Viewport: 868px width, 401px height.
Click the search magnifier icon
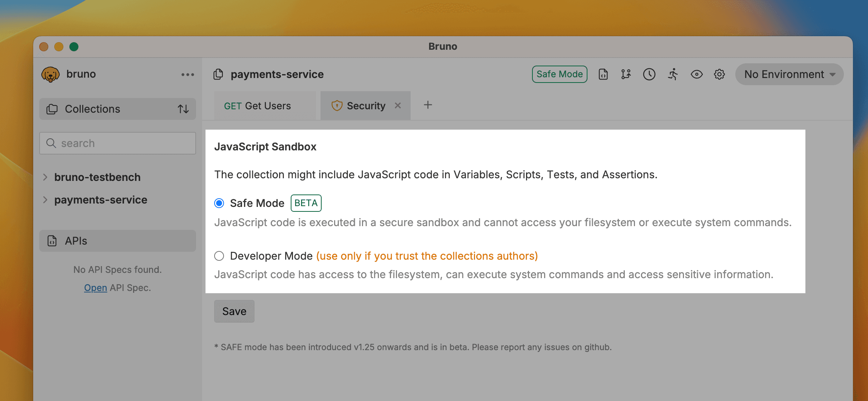pos(51,143)
